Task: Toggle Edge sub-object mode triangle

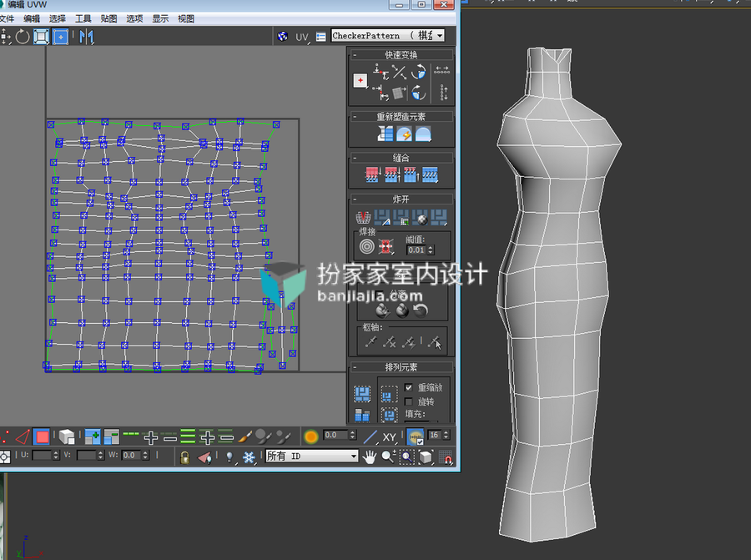Action: pyautogui.click(x=23, y=436)
